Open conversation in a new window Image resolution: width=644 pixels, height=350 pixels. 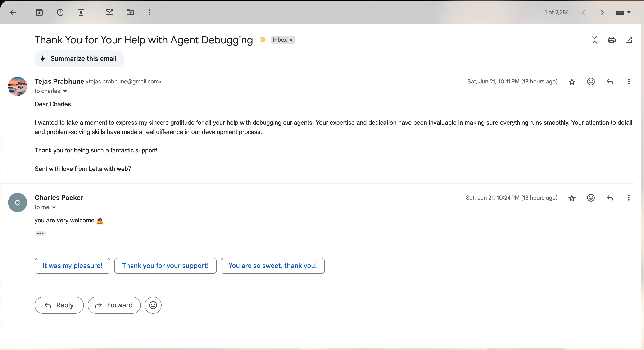[x=629, y=40]
